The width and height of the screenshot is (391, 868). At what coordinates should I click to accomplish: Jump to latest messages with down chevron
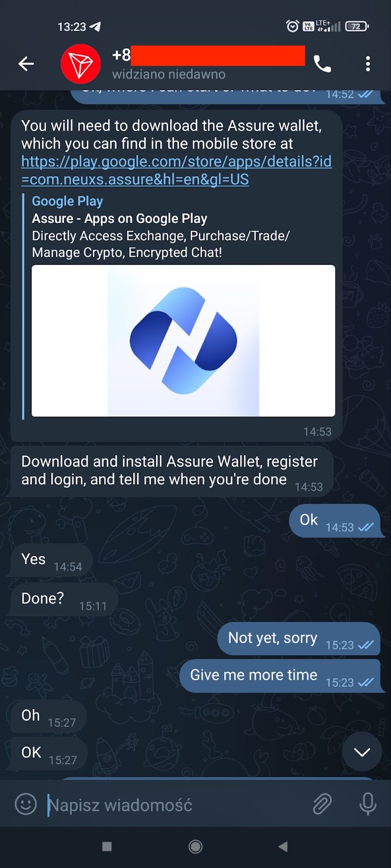click(x=362, y=751)
